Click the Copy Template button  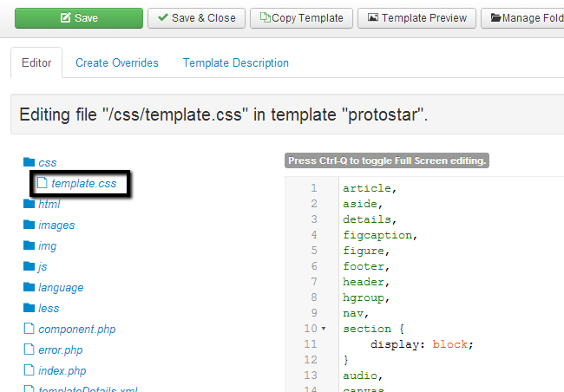301,17
